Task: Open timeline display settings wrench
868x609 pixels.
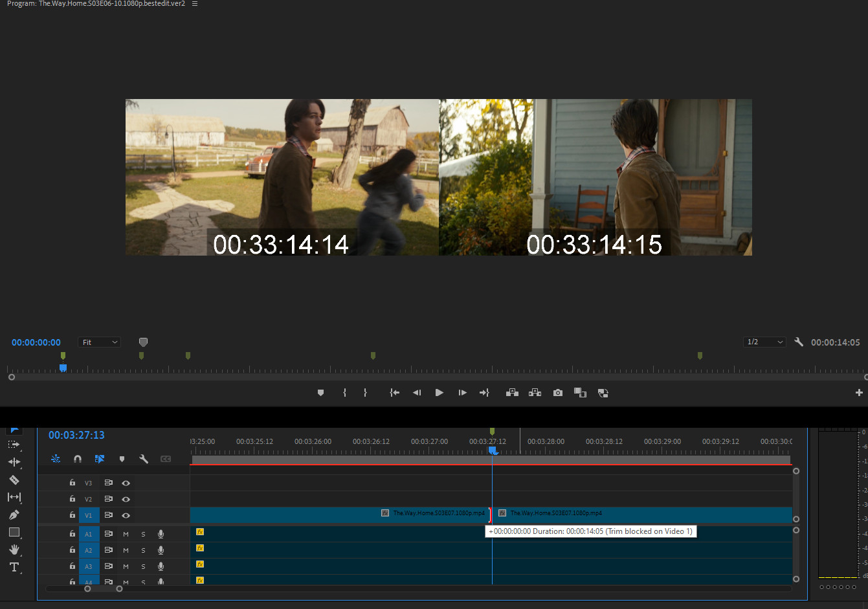Action: 144,459
